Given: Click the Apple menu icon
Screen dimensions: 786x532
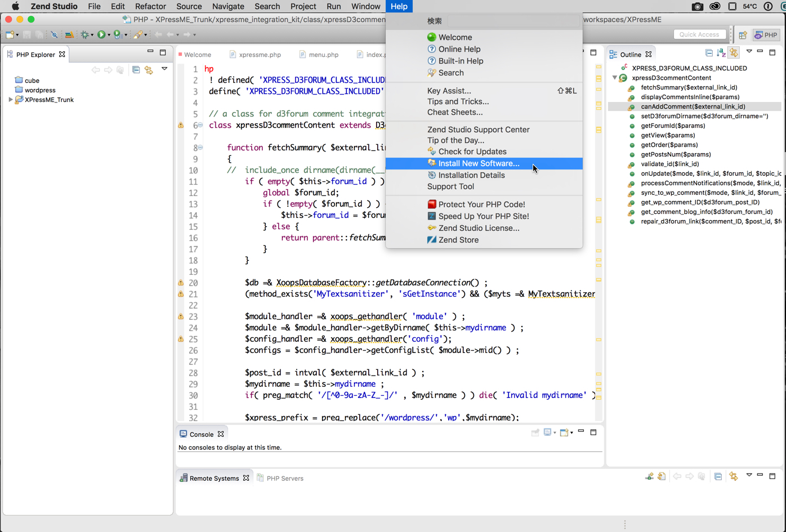Looking at the screenshot, I should pyautogui.click(x=15, y=6).
